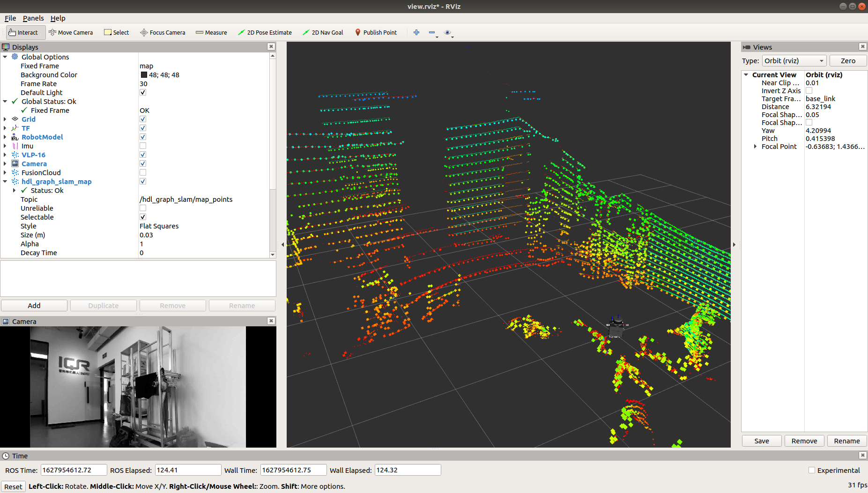Click the hdl_graph_slam_map display icon

point(15,181)
